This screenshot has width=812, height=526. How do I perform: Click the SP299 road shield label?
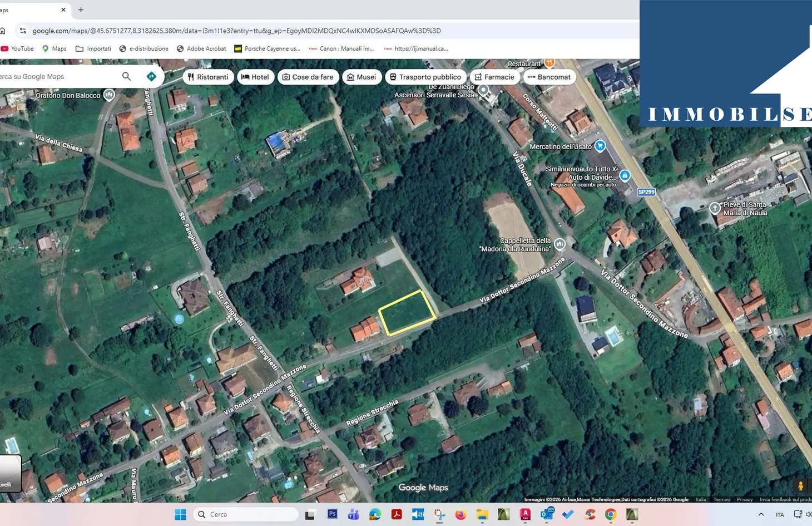click(646, 192)
